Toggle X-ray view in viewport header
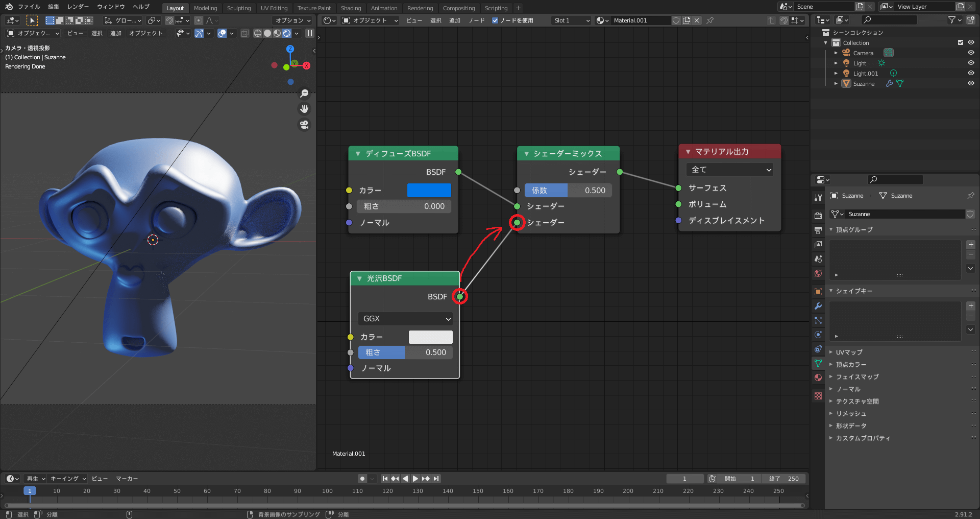The height and width of the screenshot is (519, 980). coord(245,33)
